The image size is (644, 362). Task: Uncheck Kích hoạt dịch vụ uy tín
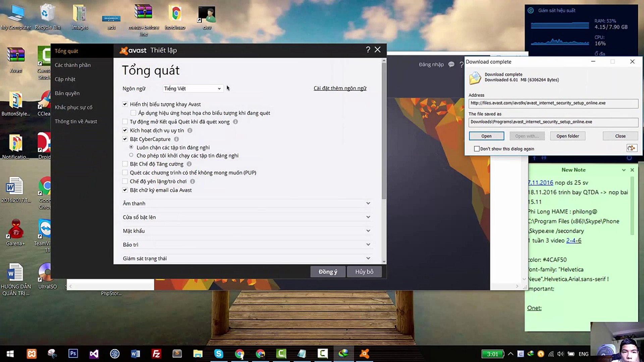(x=125, y=130)
